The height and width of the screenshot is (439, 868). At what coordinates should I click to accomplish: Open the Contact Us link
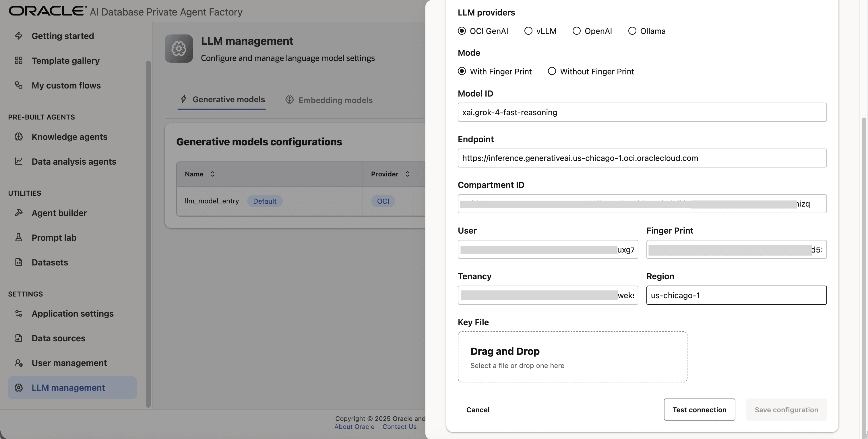pos(399,427)
